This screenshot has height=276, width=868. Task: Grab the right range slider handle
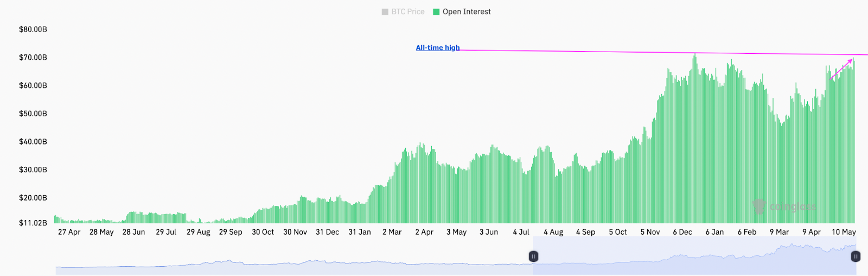(x=856, y=256)
